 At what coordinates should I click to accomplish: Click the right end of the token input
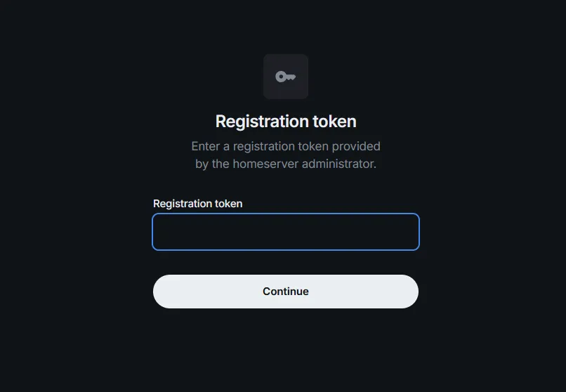click(x=412, y=232)
